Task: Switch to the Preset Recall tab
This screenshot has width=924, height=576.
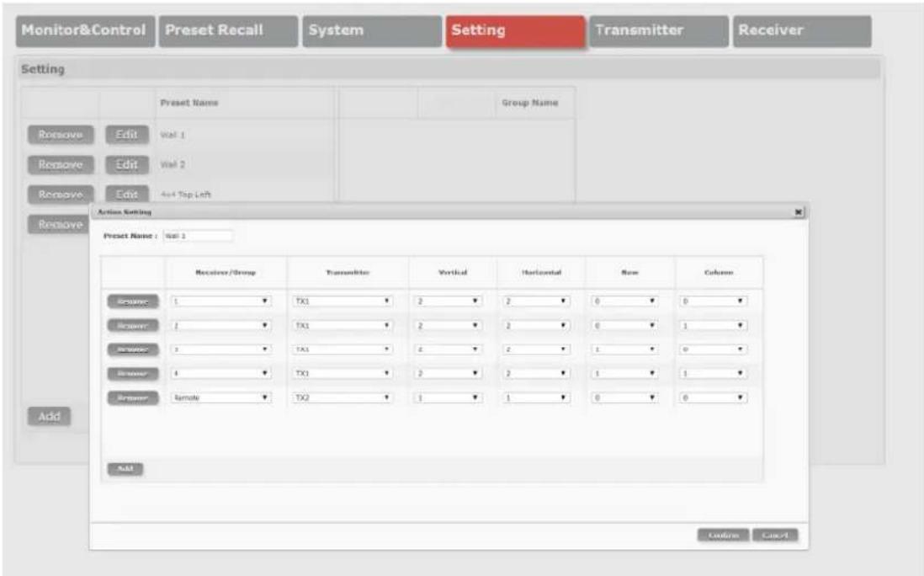Action: (228, 30)
